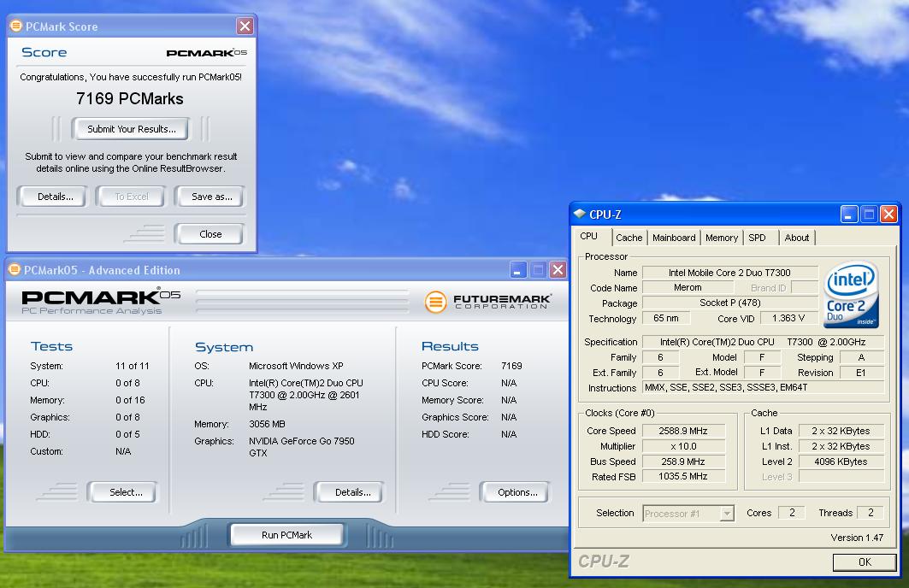This screenshot has height=588, width=909.
Task: Click the PCMark Score window title icon
Action: (x=16, y=26)
